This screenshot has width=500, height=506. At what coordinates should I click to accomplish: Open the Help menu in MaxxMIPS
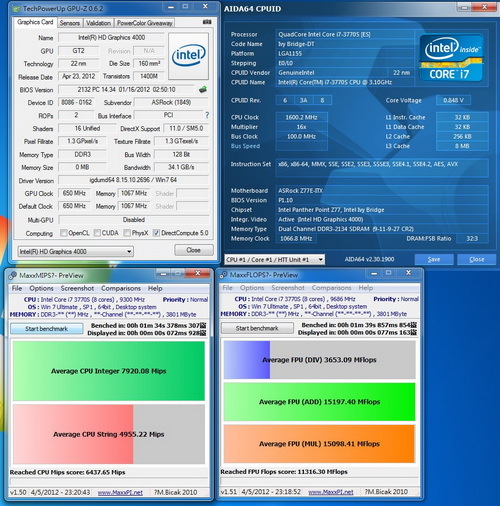point(155,288)
